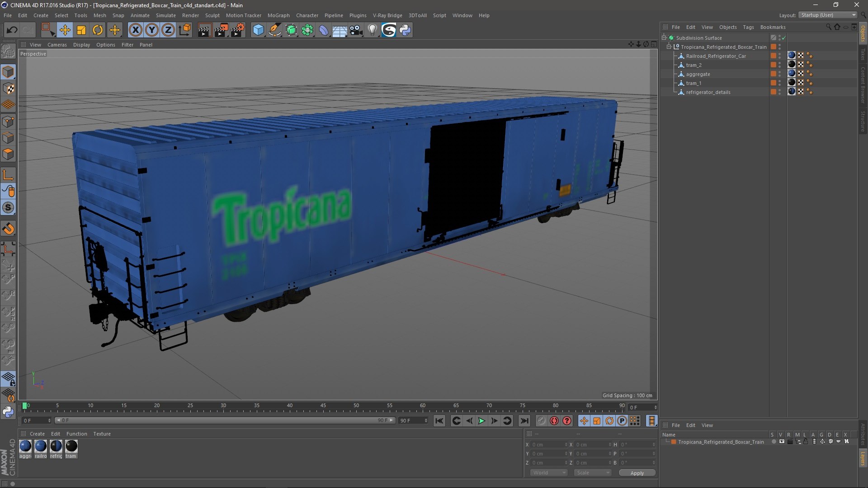
Task: Open render settings icon
Action: coord(238,30)
